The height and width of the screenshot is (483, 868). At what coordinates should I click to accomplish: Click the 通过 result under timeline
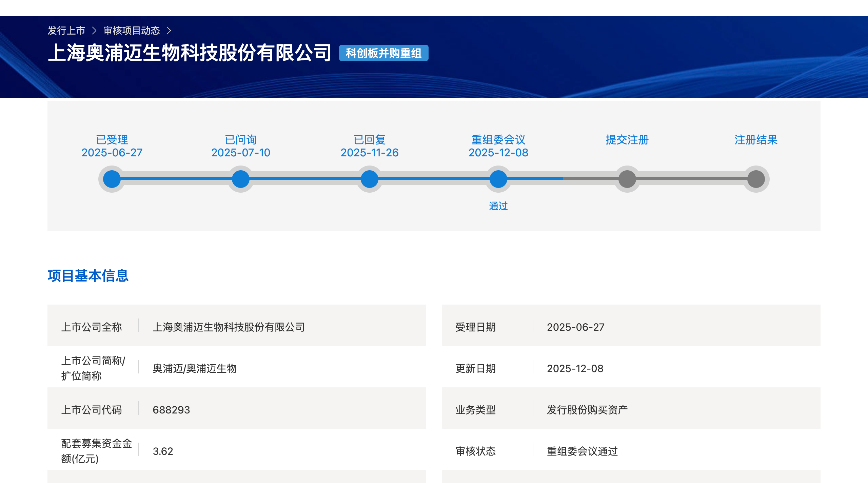pyautogui.click(x=498, y=206)
